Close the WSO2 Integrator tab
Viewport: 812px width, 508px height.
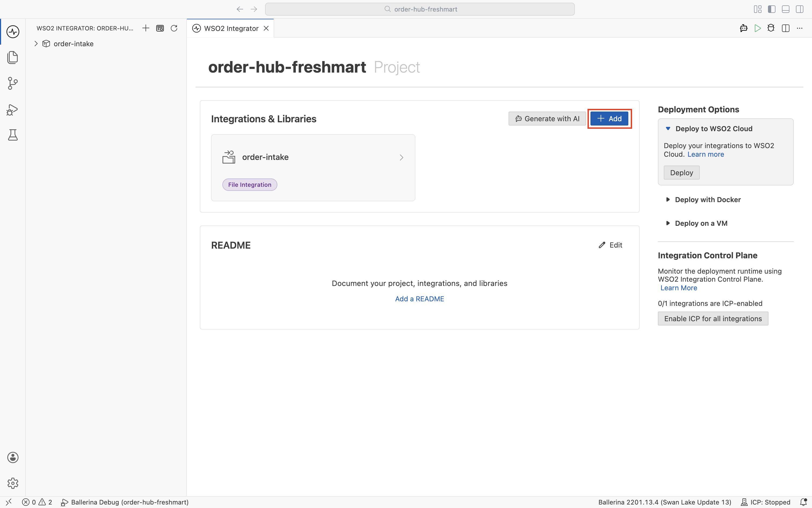pyautogui.click(x=266, y=28)
